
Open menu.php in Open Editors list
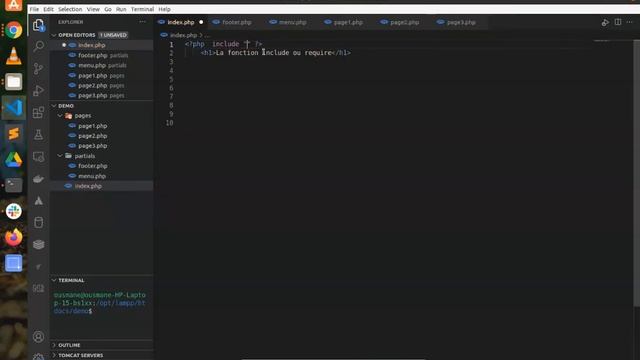[102, 65]
